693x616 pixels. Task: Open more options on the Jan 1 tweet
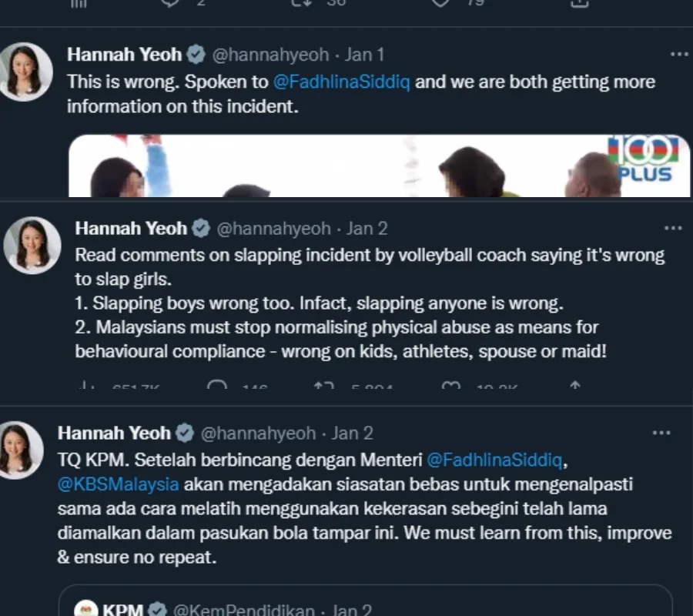pyautogui.click(x=678, y=55)
